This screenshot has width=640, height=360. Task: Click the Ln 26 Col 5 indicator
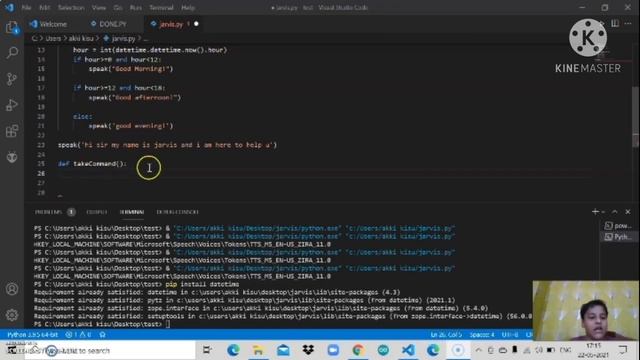tap(446, 334)
